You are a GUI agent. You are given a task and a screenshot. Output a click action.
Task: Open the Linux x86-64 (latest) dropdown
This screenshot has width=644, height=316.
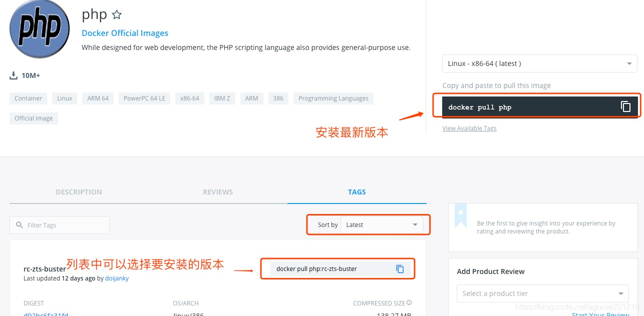pos(540,63)
